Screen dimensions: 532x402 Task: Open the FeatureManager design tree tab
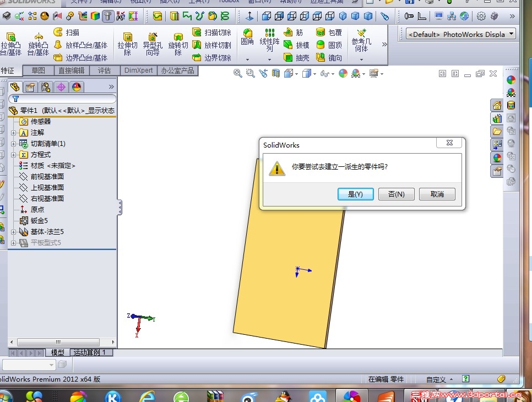14,87
